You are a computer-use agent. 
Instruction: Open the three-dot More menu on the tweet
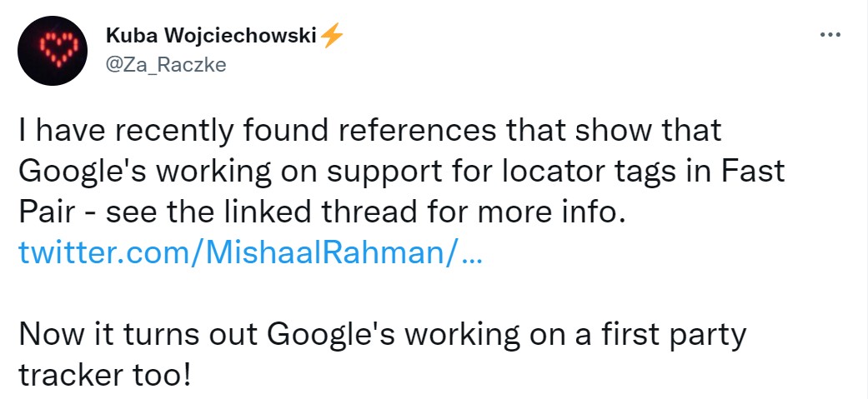point(830,35)
